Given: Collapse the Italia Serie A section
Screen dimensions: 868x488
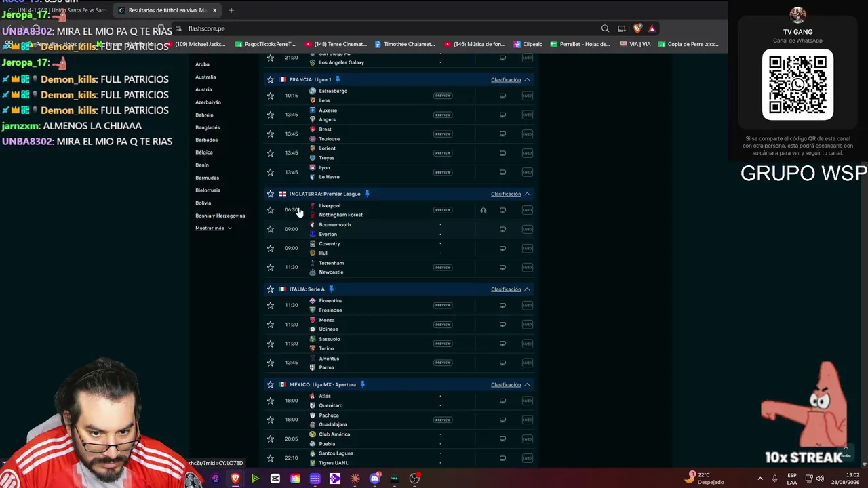Looking at the screenshot, I should pyautogui.click(x=527, y=289).
